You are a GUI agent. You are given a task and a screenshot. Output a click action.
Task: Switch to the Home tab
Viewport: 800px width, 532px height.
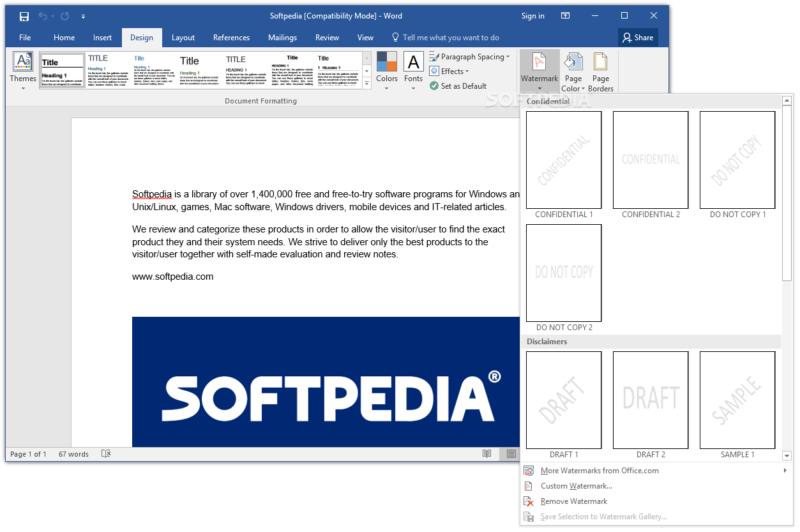point(64,38)
